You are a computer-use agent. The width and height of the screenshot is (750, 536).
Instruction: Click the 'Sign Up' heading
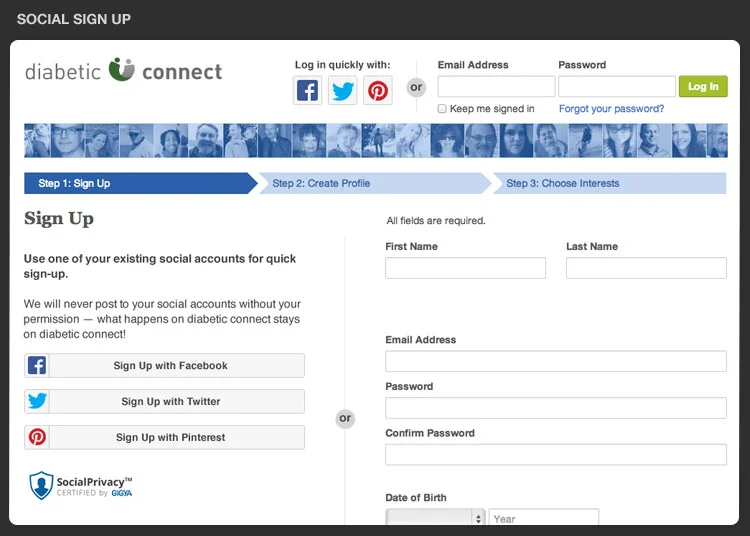coord(59,219)
